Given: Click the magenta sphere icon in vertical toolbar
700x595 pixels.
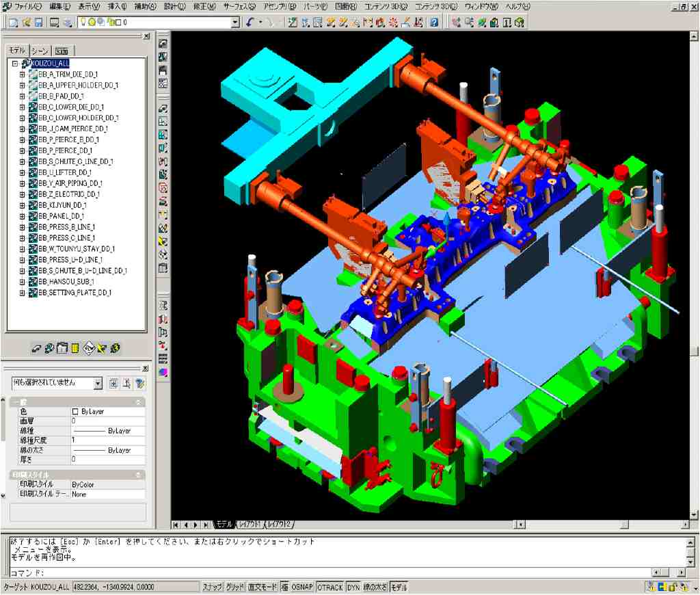Looking at the screenshot, I should pyautogui.click(x=163, y=371).
